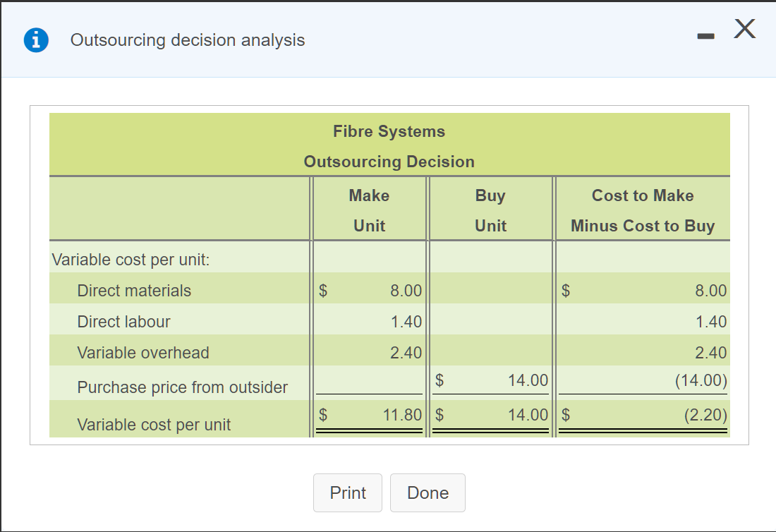Click the bottom 'Variable cost per unit' total label
Screen dimensions: 776x532
coord(154,425)
